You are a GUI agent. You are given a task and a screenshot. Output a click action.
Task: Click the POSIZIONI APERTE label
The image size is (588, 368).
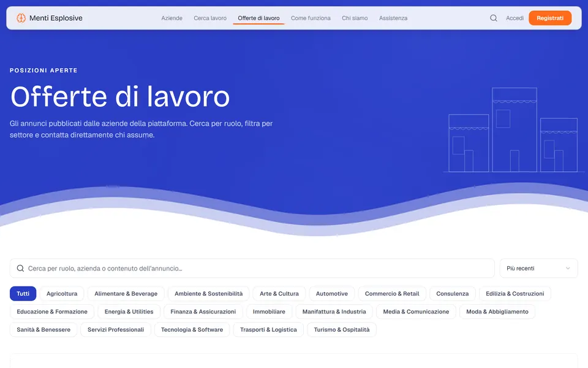tap(43, 70)
